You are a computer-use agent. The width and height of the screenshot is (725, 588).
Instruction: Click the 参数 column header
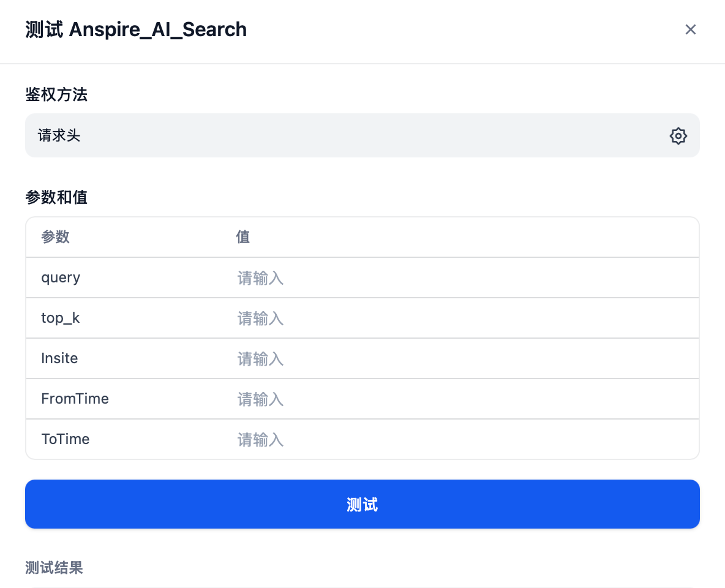coord(55,237)
